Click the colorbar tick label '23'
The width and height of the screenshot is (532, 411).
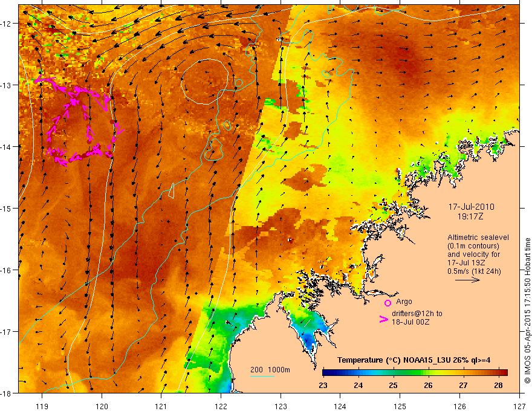coord(323,385)
